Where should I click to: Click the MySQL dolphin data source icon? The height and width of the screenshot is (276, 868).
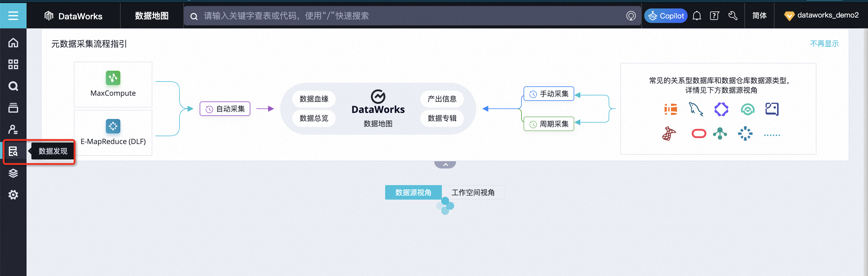[696, 109]
